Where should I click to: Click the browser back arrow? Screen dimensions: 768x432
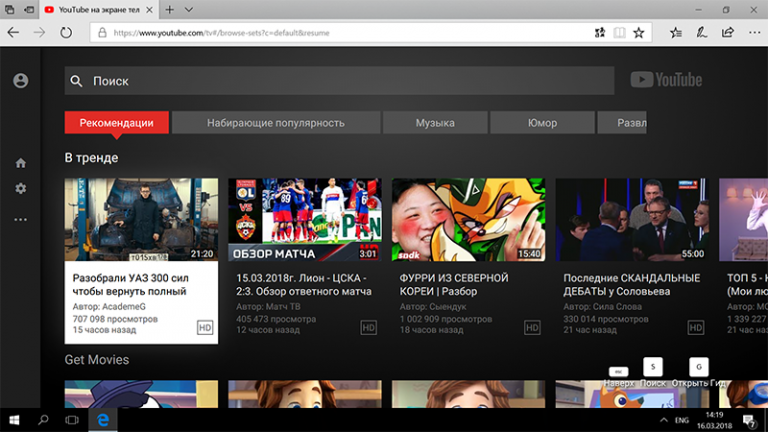[x=14, y=32]
